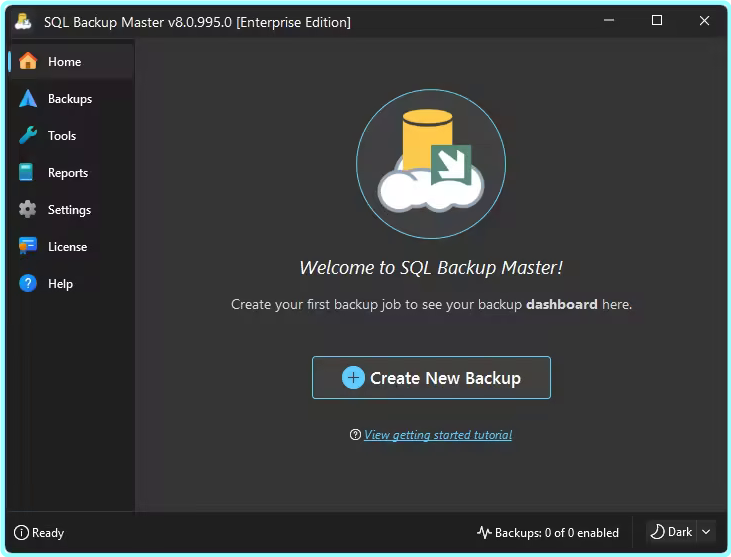Click the Settings gear icon

[x=28, y=209]
